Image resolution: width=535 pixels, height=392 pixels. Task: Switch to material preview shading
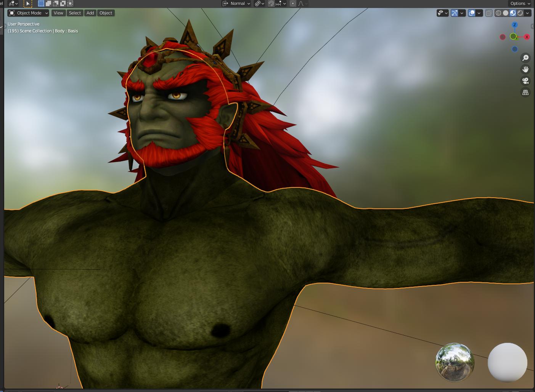tap(513, 13)
